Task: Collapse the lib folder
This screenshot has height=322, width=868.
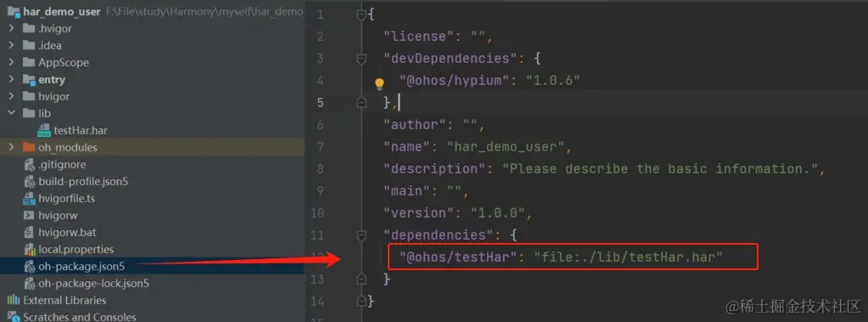Action: tap(11, 113)
